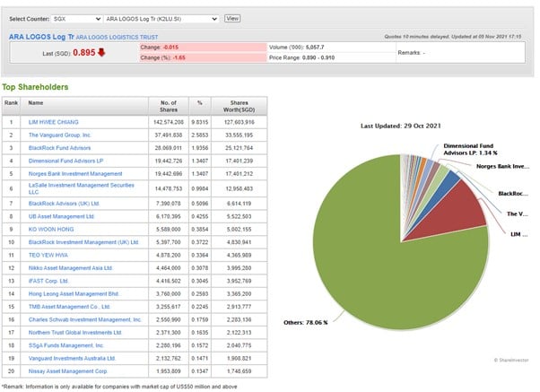Click the BlackRoc... chart label
The height and width of the screenshot is (392, 540).
[x=513, y=193]
